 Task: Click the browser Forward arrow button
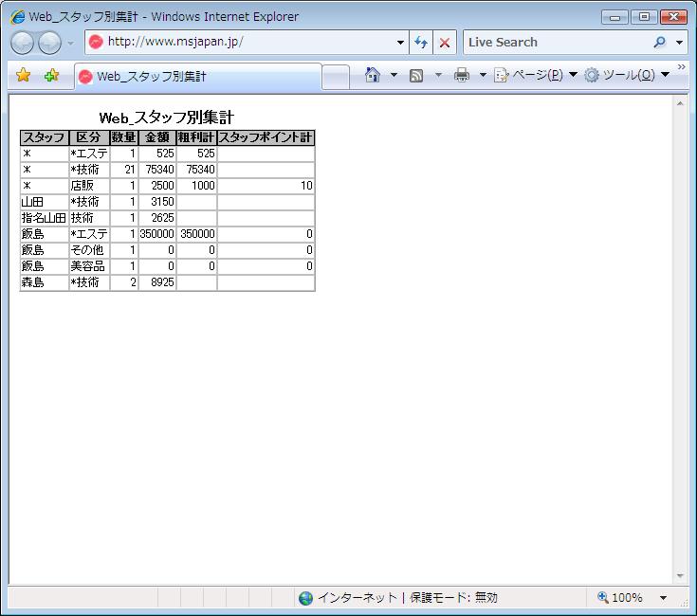49,43
